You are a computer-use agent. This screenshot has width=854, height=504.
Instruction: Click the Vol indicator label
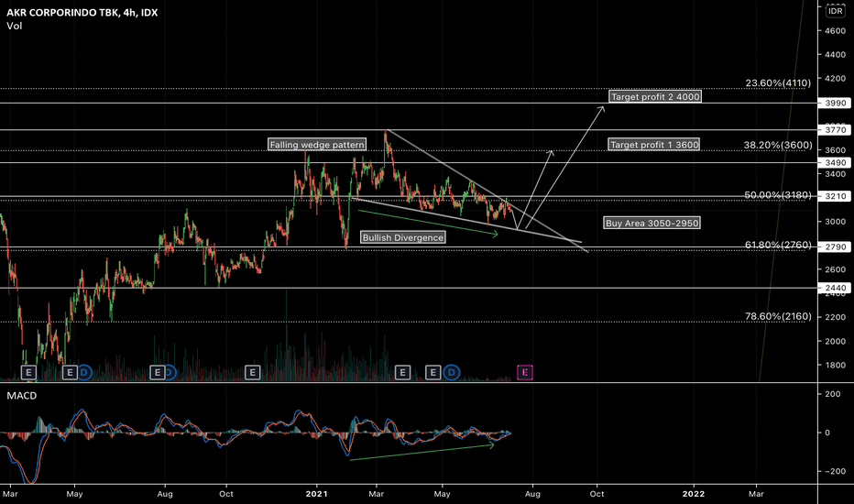pos(14,26)
